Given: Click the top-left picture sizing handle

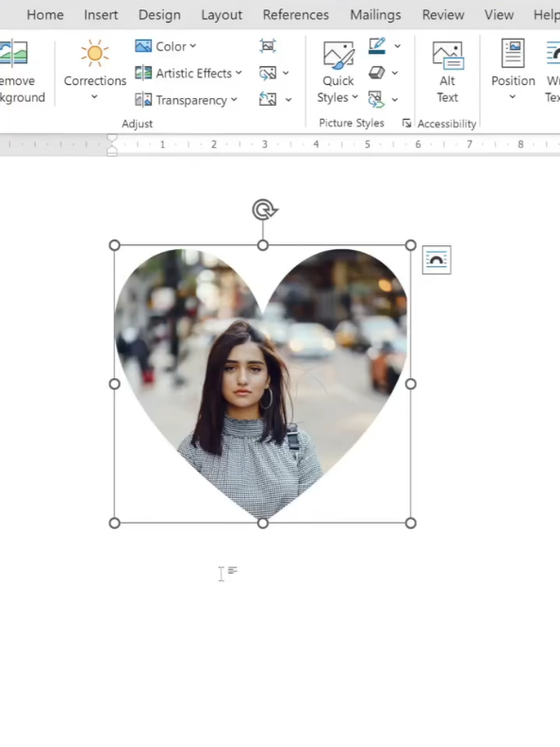Looking at the screenshot, I should click(114, 245).
